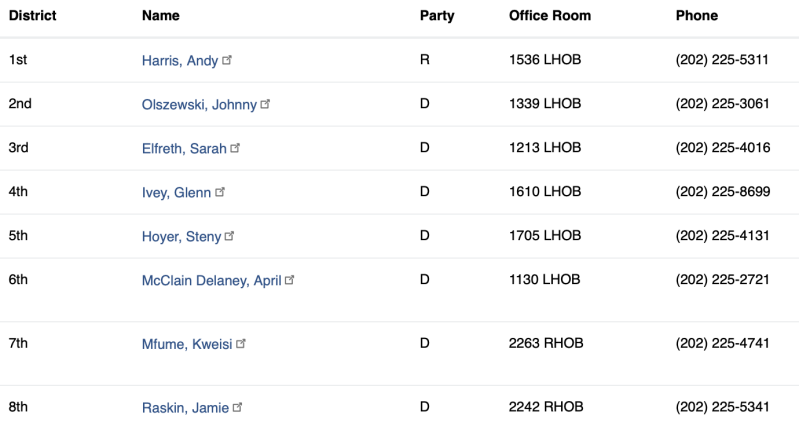This screenshot has width=799, height=434.
Task: Click external link icon beside Elfreth, Sarah
Action: coord(236,148)
